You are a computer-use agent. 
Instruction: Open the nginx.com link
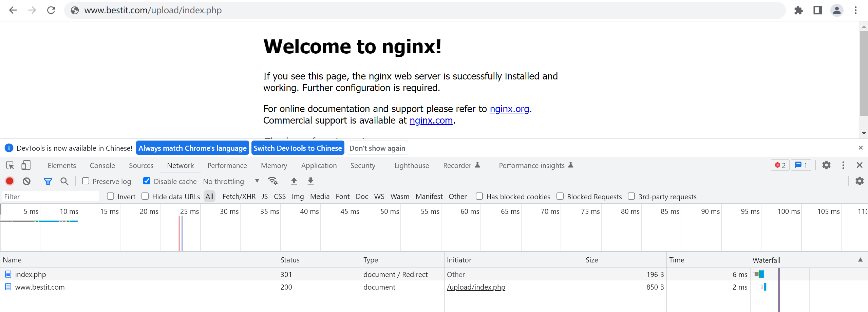pyautogui.click(x=431, y=120)
